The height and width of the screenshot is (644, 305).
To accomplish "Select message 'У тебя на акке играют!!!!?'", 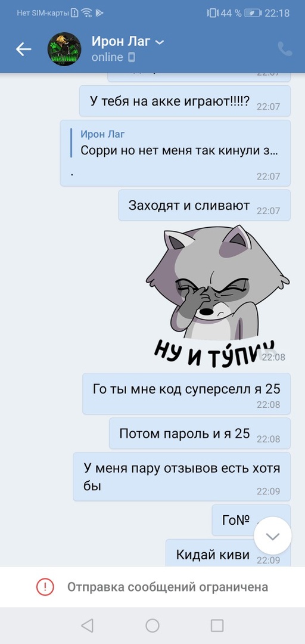I will 185,101.
